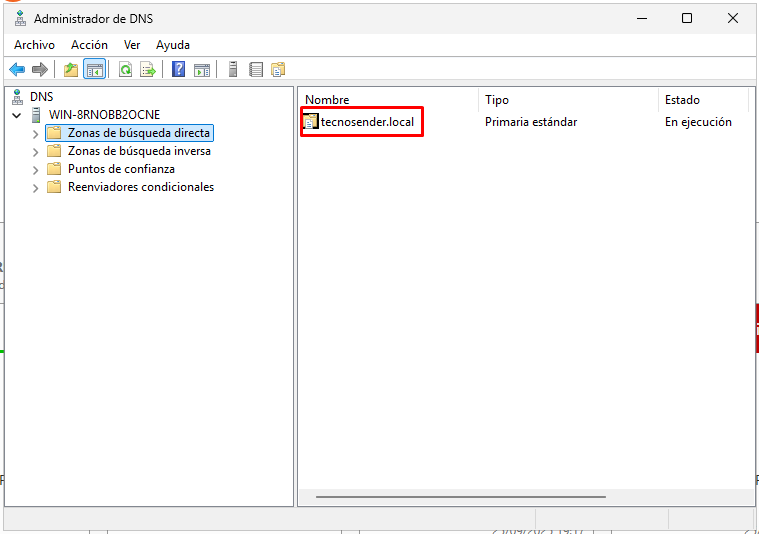Click the Forward arrow toolbar icon
This screenshot has height=534, width=759.
[x=39, y=69]
